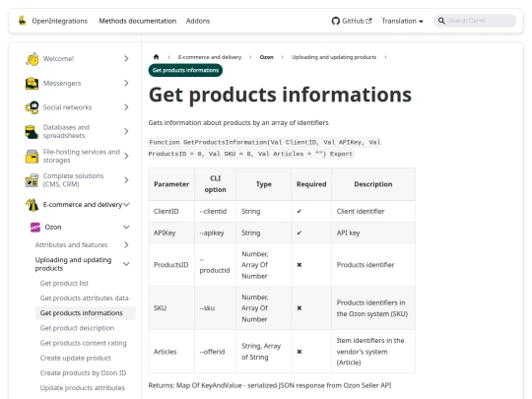The height and width of the screenshot is (399, 532).
Task: Expand the Social networks chevron
Action: click(x=126, y=107)
